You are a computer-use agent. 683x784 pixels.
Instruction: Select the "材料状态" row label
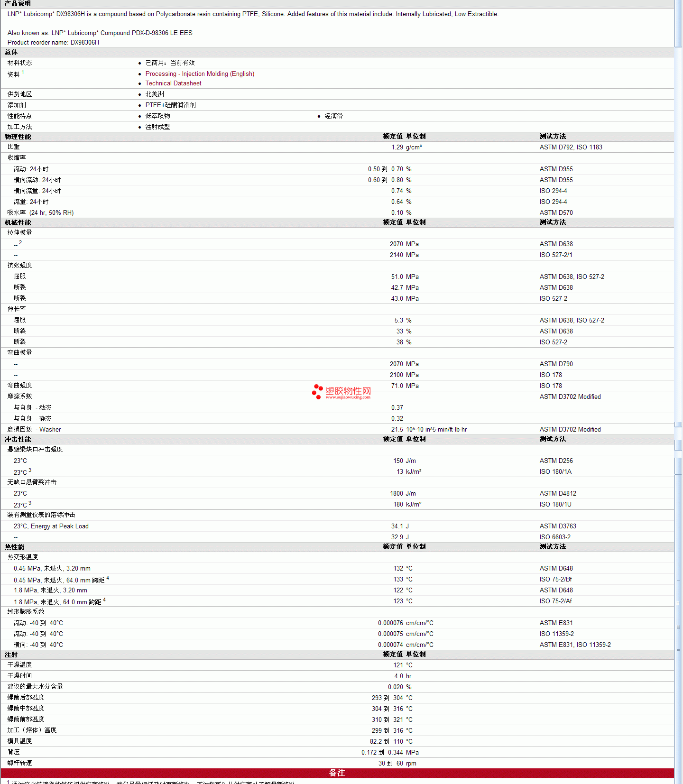20,63
